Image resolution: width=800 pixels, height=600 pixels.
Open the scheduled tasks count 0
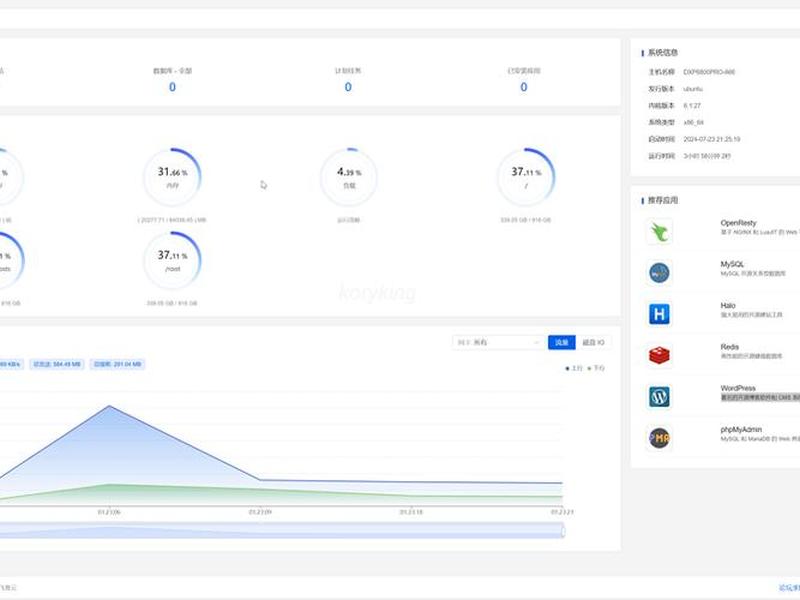[348, 87]
